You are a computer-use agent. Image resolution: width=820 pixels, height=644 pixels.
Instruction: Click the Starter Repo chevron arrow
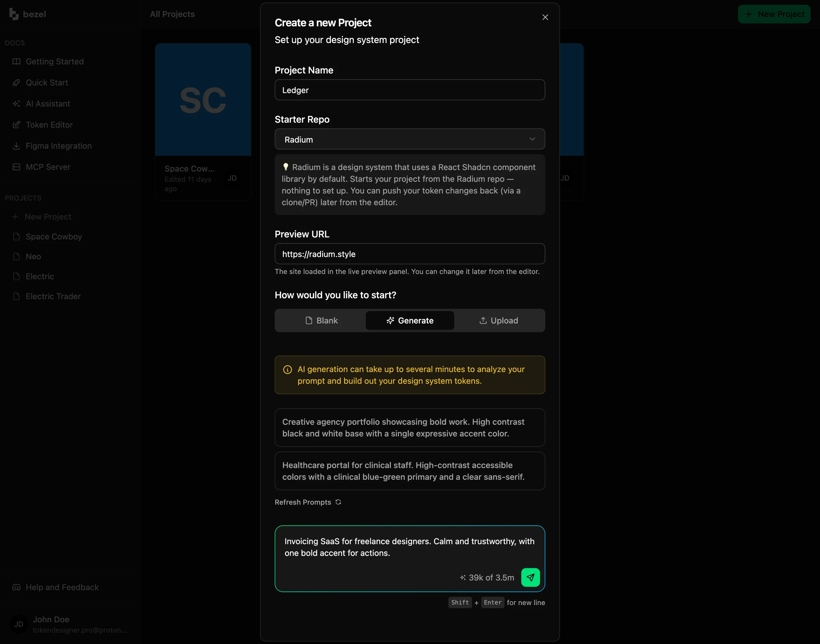point(532,140)
